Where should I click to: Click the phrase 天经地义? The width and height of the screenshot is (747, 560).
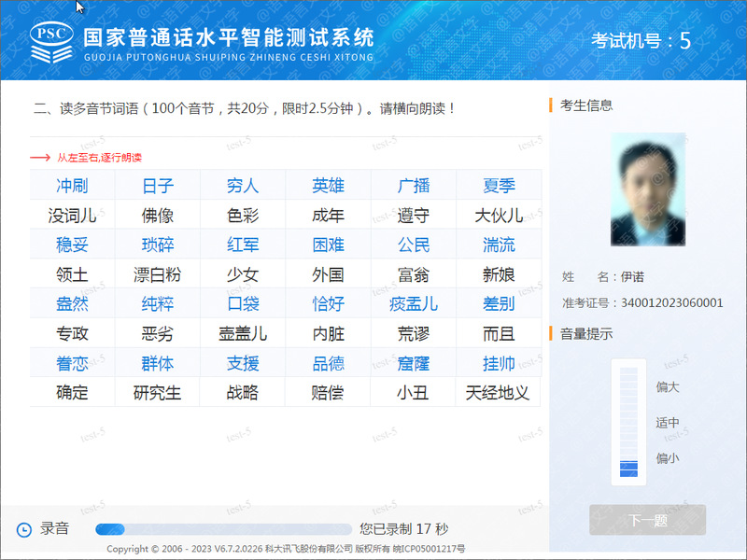(x=498, y=393)
